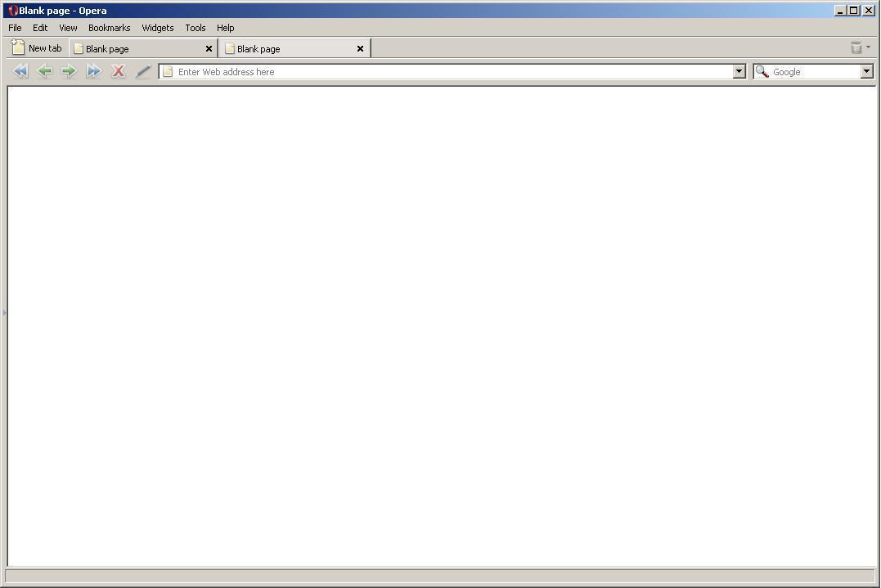Viewport: 881px width, 588px height.
Task: Expand the side panel edge toggle
Action: (x=4, y=312)
